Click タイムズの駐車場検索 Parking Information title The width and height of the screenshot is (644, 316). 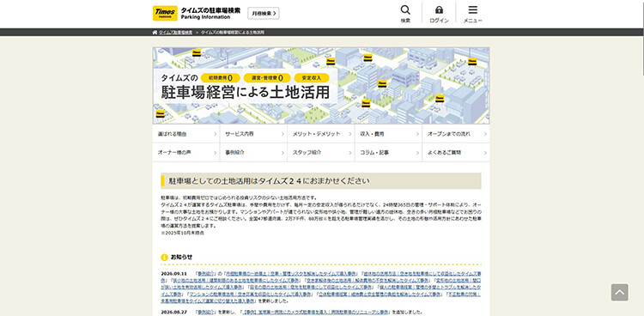[x=210, y=13]
